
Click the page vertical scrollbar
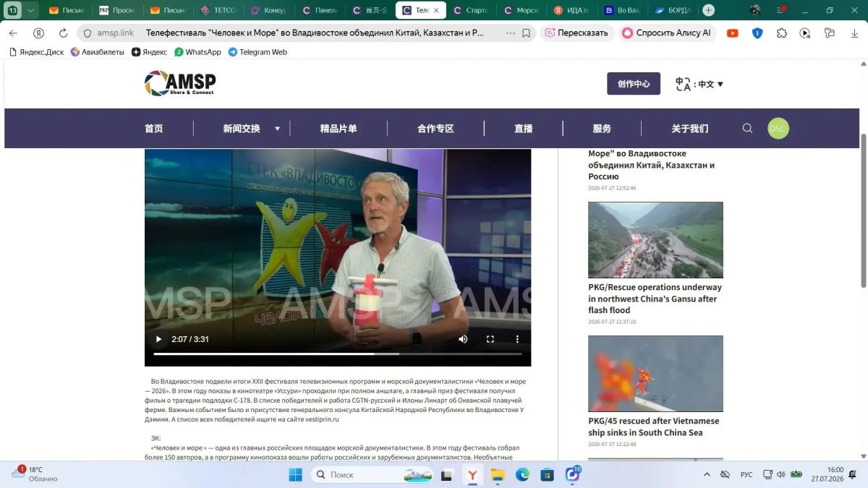[863, 211]
